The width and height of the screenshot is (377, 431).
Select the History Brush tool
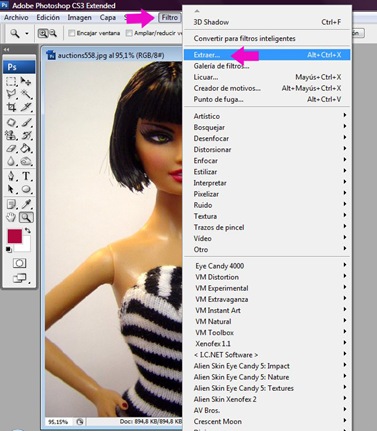[x=26, y=135]
